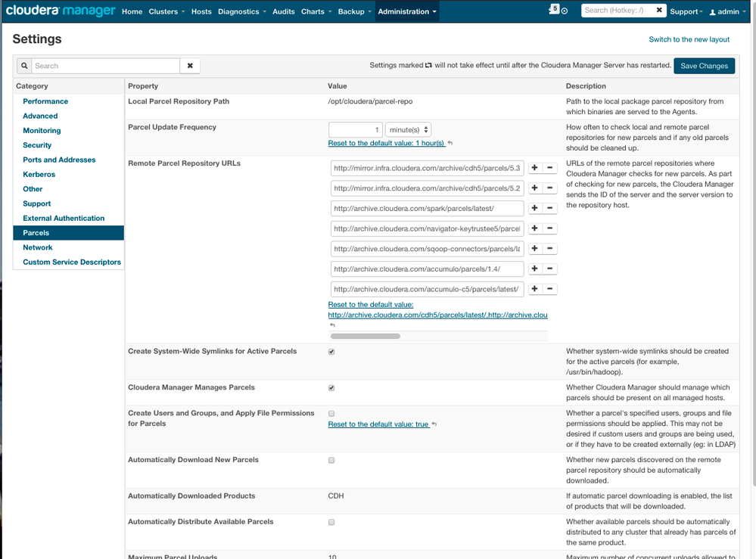
Task: Add a URL after the navigator-keytrustee5 entry
Action: pyautogui.click(x=534, y=228)
